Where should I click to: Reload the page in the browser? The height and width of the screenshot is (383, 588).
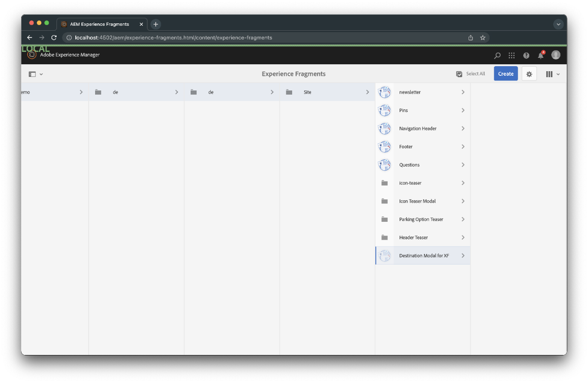click(x=54, y=38)
